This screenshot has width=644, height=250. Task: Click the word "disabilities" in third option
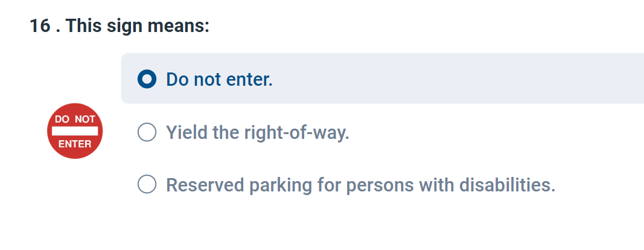[x=507, y=185]
